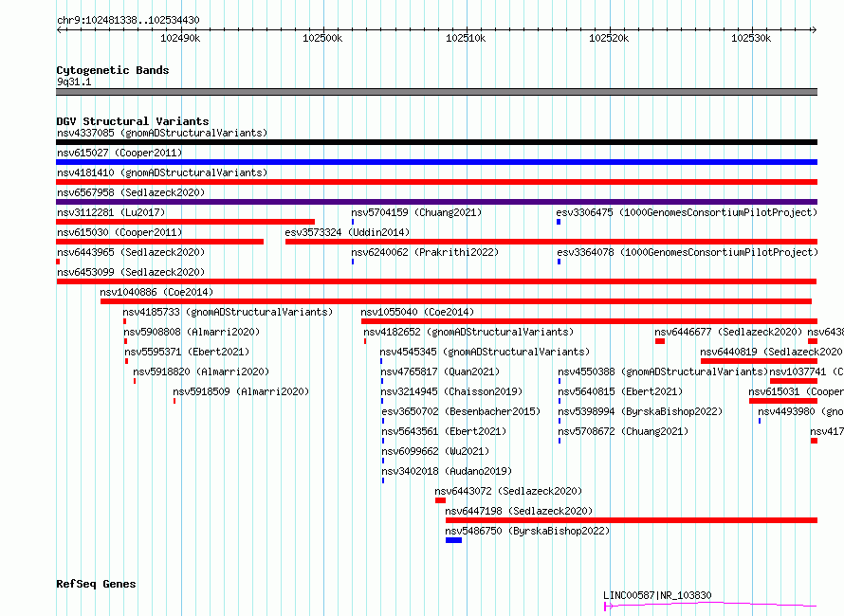The height and width of the screenshot is (616, 844).
Task: Click the 102530k ruler position
Action: tap(751, 38)
